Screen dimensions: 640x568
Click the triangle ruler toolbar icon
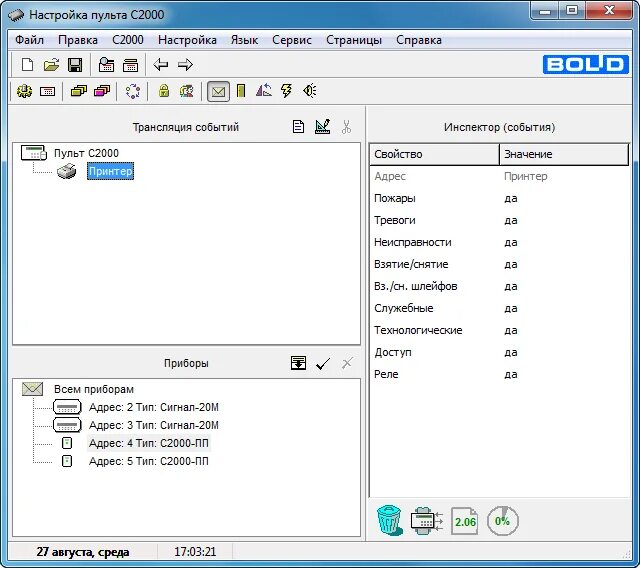[x=264, y=90]
